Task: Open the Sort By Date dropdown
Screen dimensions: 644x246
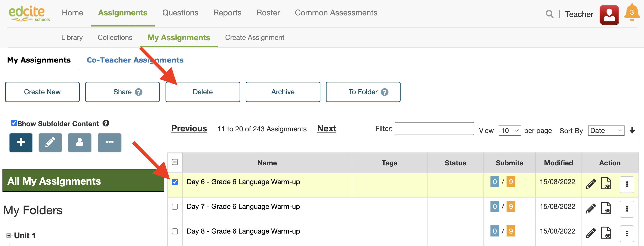Action: (x=606, y=130)
